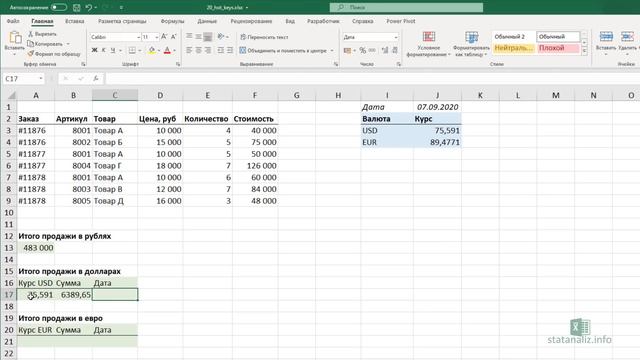The image size is (640, 360).
Task: Click the Delete cells (Удалить) icon
Action: pos(627,37)
